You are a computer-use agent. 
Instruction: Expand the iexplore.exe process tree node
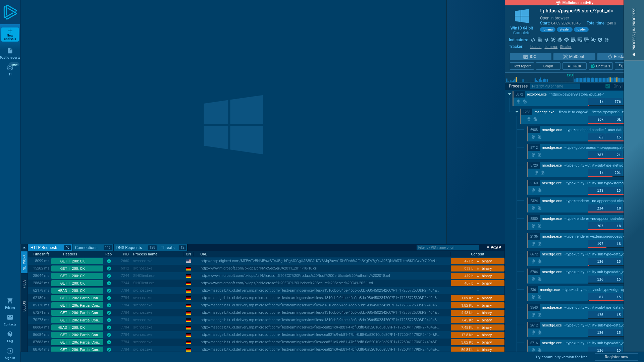coord(509,94)
